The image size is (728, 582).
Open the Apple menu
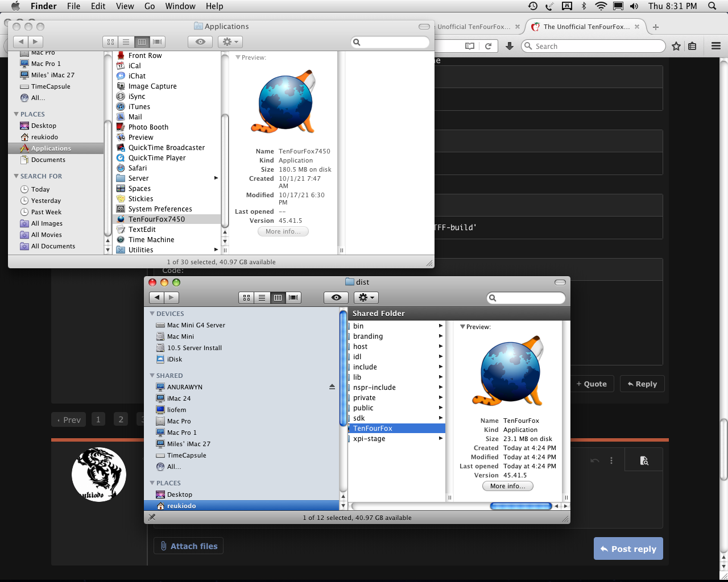click(x=15, y=6)
